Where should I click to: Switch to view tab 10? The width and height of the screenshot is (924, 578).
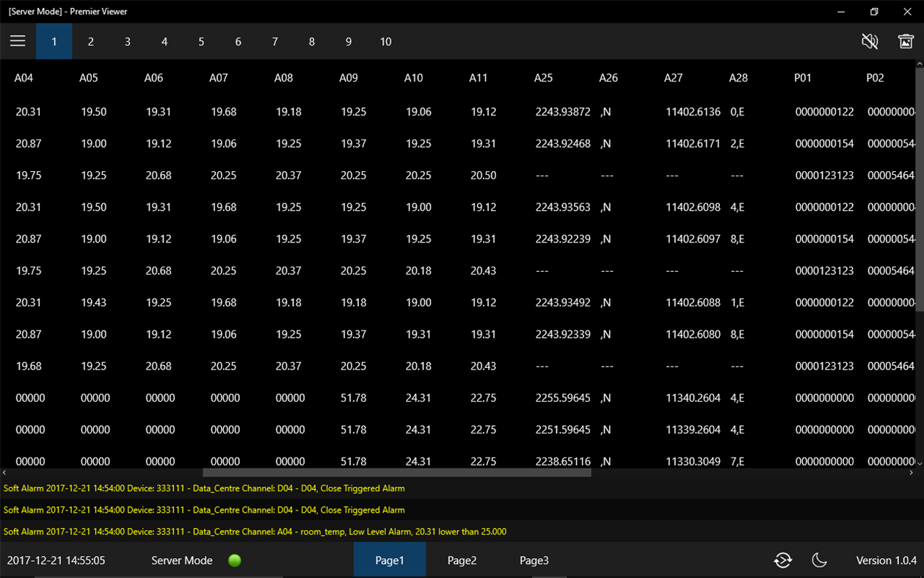click(385, 41)
